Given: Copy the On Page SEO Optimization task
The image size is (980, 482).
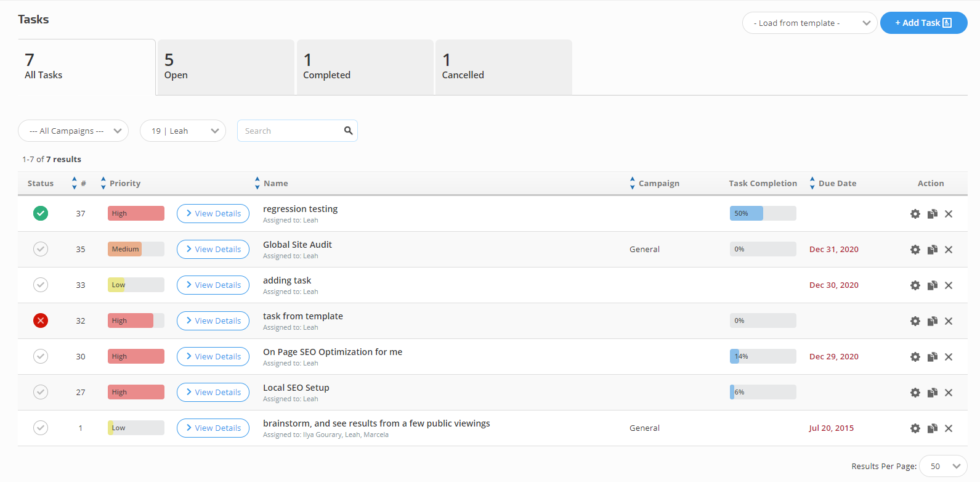Looking at the screenshot, I should click(x=933, y=357).
